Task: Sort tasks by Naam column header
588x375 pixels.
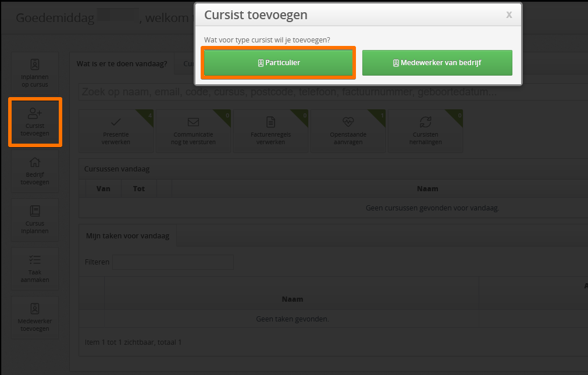Action: coord(292,299)
